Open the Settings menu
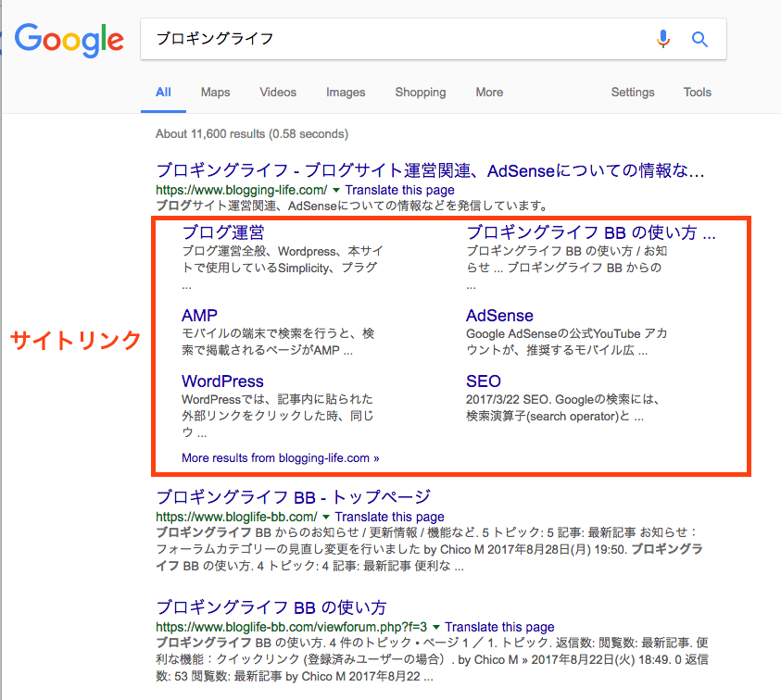 pos(633,92)
